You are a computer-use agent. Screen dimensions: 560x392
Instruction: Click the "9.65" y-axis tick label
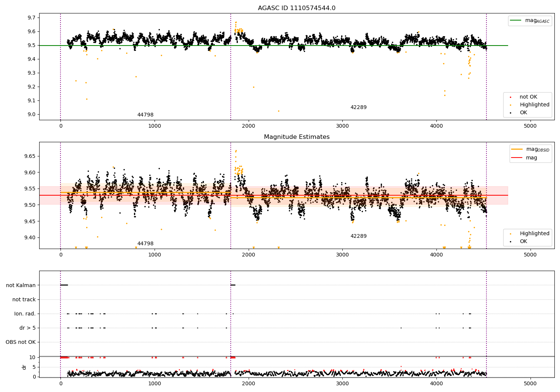[x=30, y=156]
